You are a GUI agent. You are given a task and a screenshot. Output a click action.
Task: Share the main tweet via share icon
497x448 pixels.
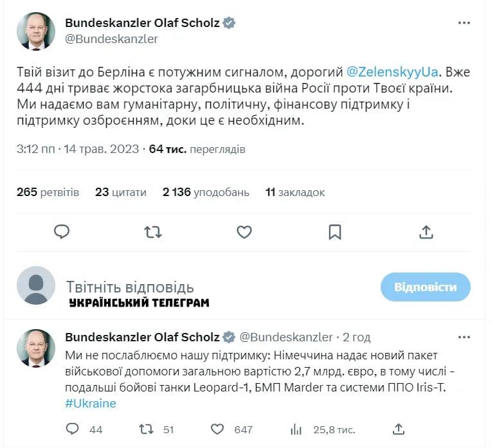click(x=426, y=232)
